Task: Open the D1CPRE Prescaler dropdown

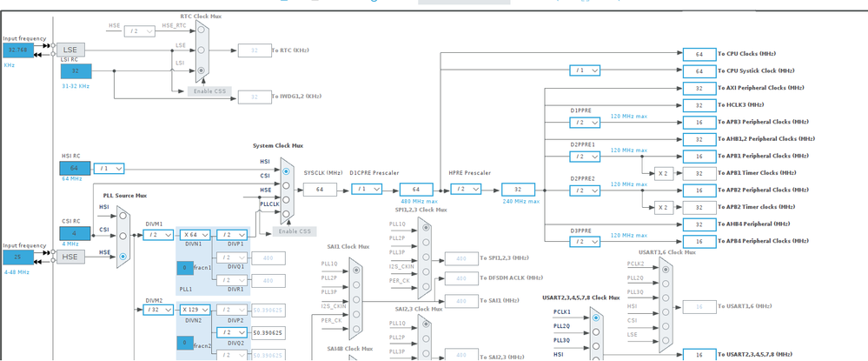Action: [367, 190]
